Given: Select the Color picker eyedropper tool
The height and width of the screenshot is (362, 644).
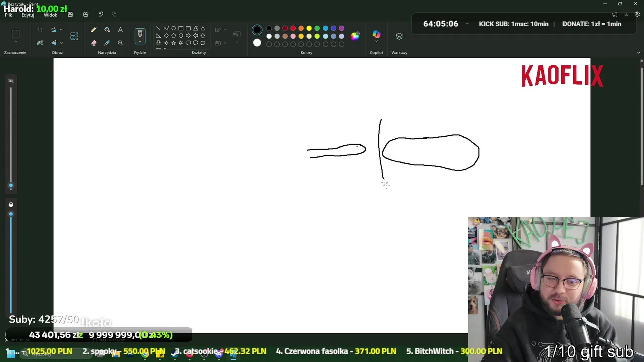Looking at the screenshot, I should pyautogui.click(x=107, y=43).
